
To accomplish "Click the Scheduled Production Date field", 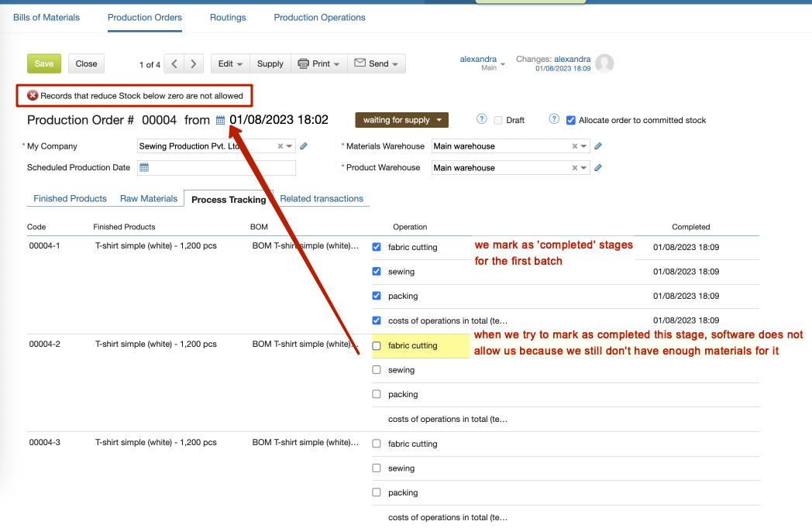I will tap(216, 168).
